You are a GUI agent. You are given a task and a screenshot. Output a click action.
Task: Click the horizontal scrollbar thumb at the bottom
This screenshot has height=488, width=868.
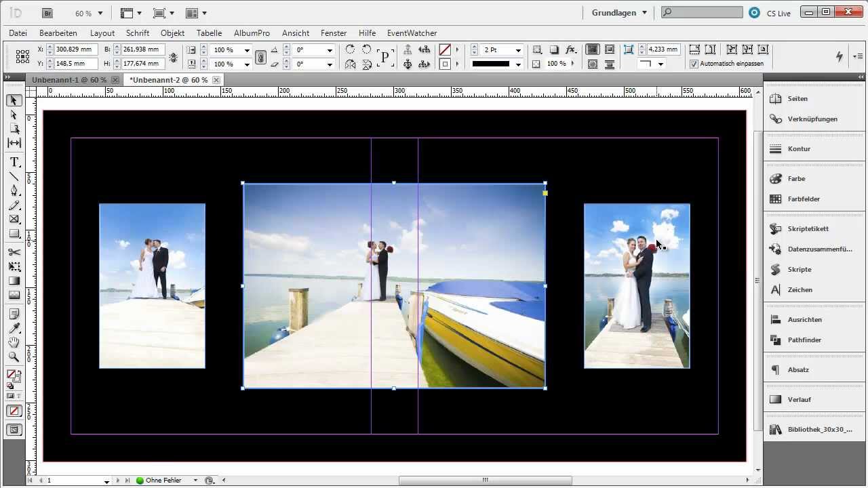486,481
